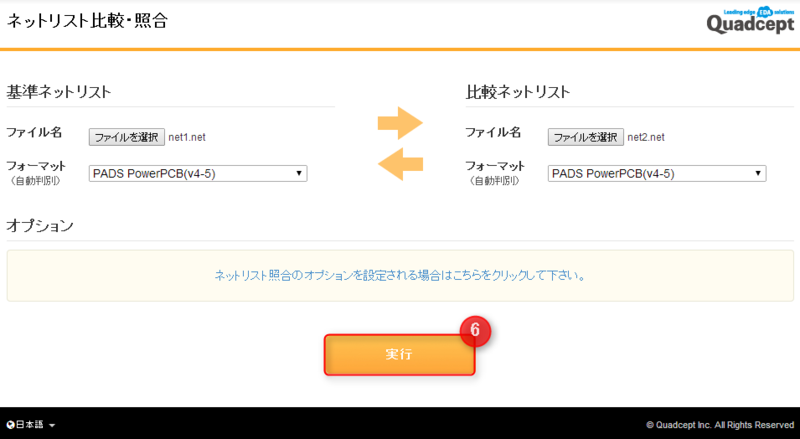
Task: Click the Quadcept logo
Action: 746,22
